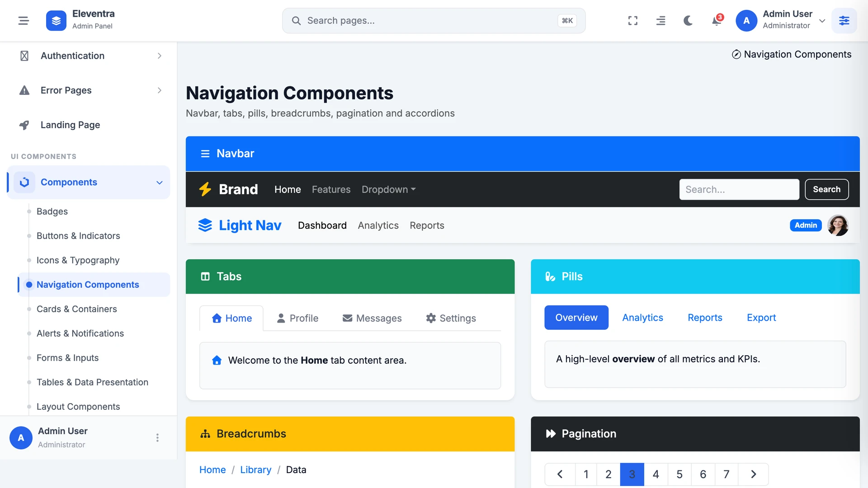
Task: Click the Library breadcrumb link
Action: point(255,470)
